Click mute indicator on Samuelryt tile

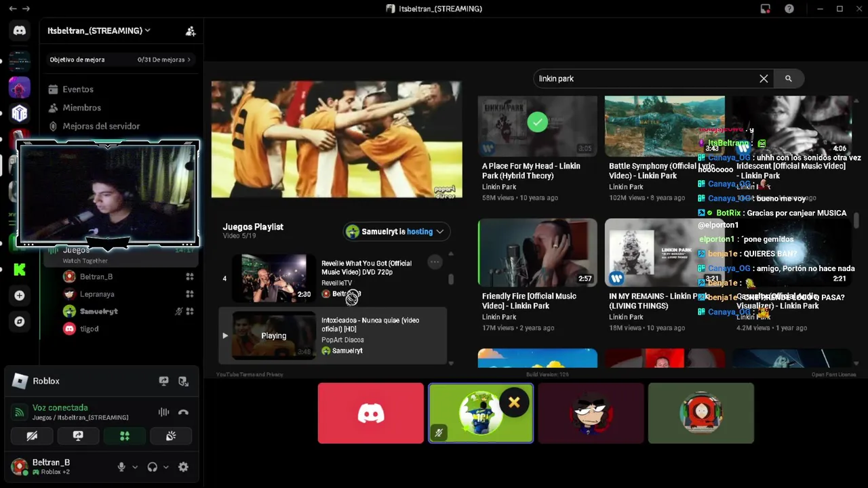click(x=439, y=432)
